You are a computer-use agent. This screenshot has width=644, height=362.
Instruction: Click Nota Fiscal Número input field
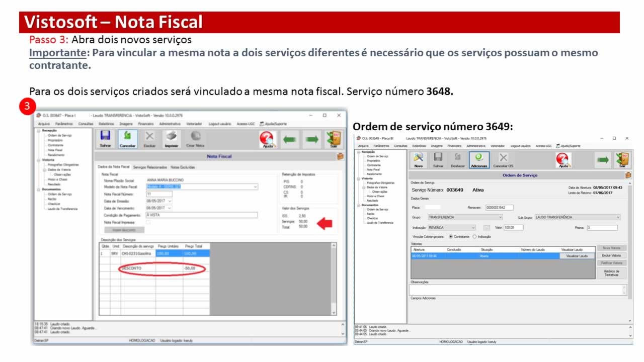point(158,194)
